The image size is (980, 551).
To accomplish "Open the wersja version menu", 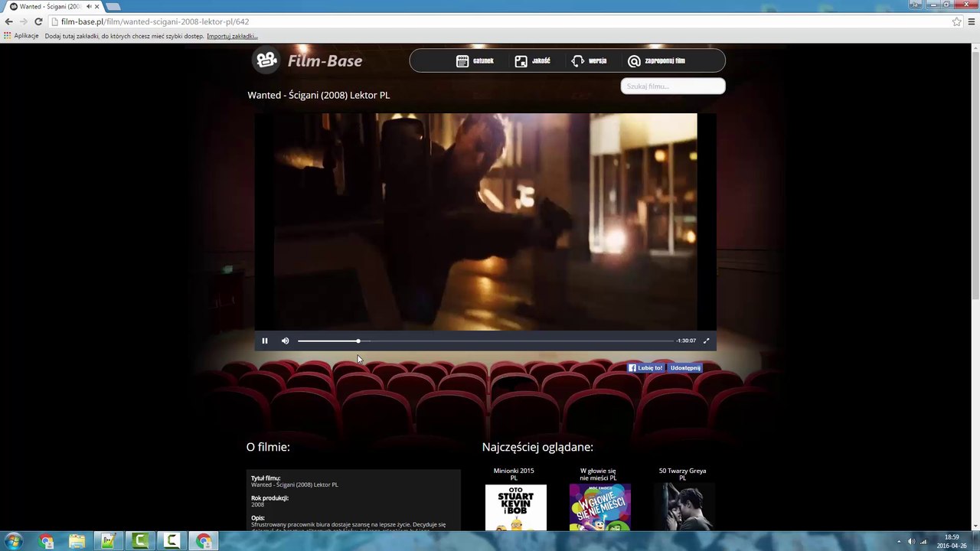I will (x=589, y=60).
